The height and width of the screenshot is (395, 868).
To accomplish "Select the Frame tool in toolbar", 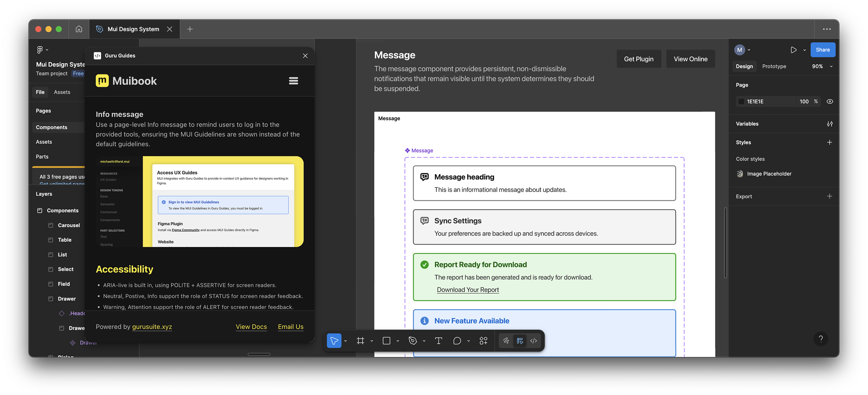I will coord(360,341).
